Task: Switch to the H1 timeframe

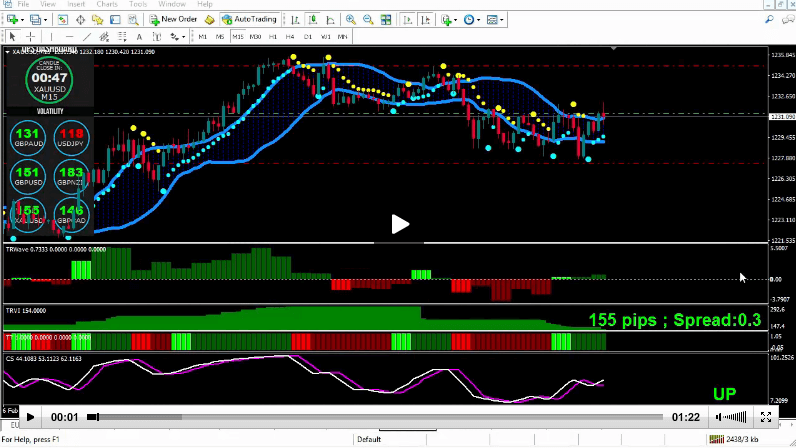Action: (x=273, y=36)
